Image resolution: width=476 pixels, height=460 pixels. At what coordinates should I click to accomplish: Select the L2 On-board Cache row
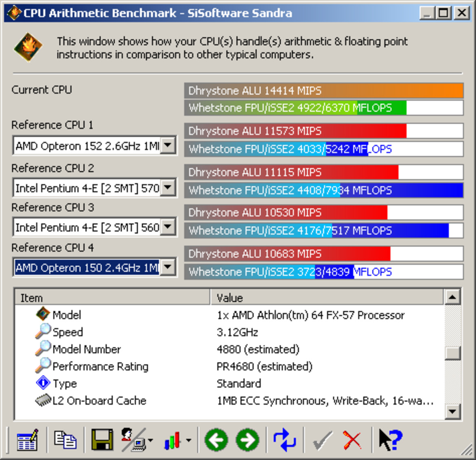(229, 401)
